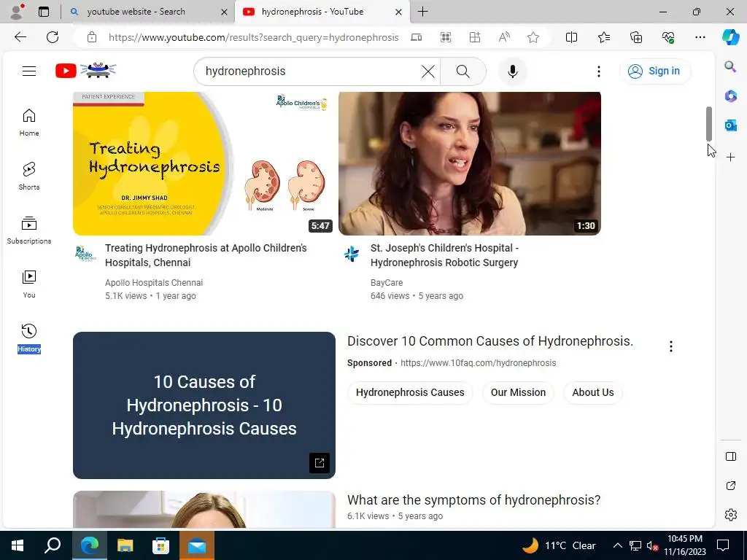Image resolution: width=747 pixels, height=560 pixels.
Task: Click Hydronephrosis Causes chip
Action: tap(410, 392)
